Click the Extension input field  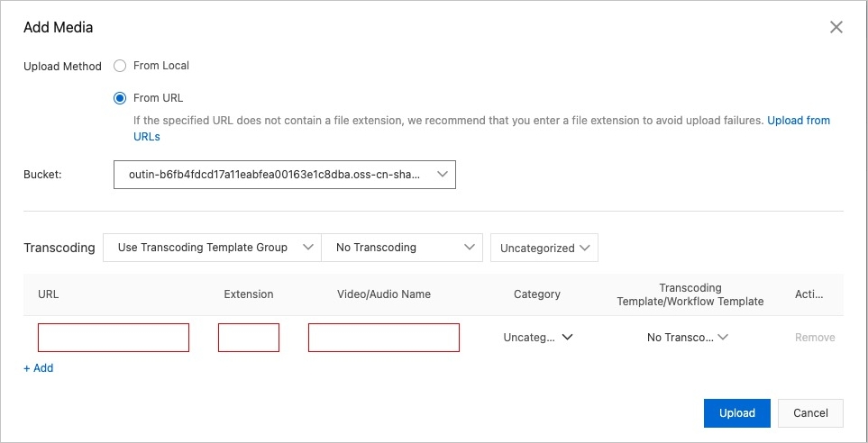click(x=249, y=338)
